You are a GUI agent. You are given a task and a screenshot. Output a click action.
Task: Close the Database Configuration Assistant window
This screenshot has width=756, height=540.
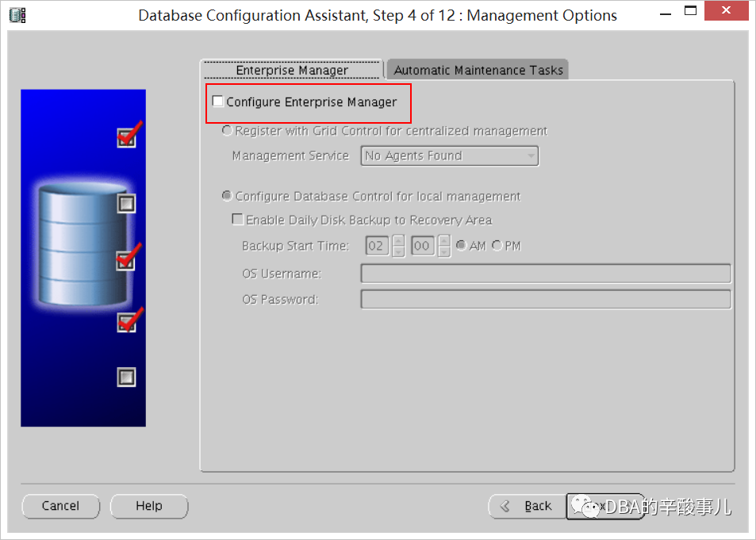tap(726, 10)
